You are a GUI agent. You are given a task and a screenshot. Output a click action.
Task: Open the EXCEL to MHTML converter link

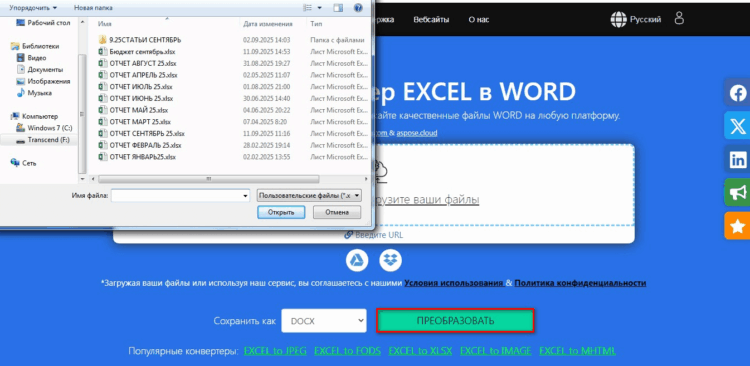coord(577,351)
